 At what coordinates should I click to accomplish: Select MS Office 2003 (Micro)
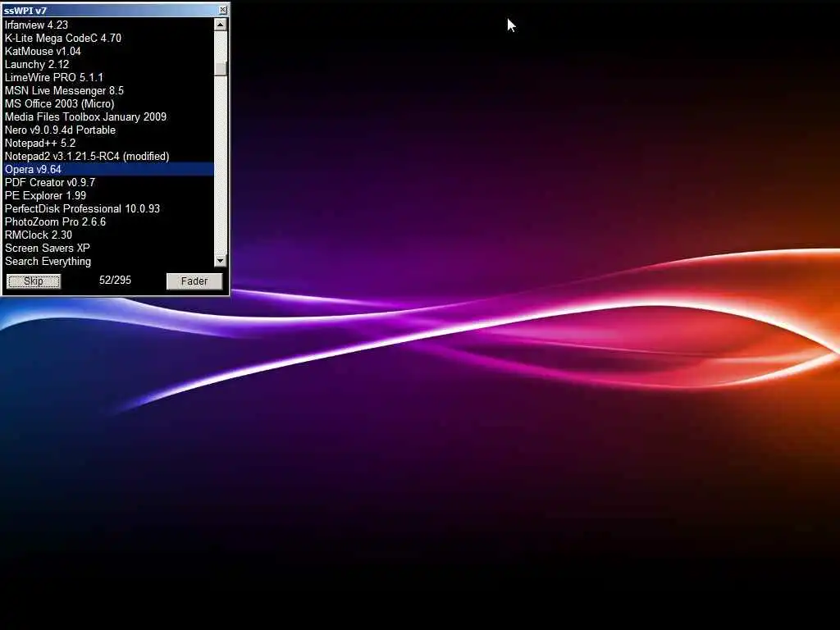109,103
